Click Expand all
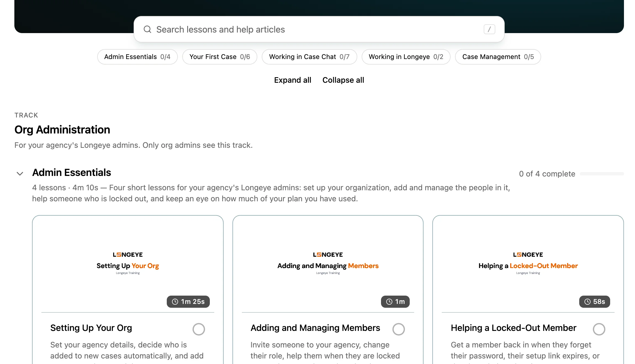 [293, 80]
